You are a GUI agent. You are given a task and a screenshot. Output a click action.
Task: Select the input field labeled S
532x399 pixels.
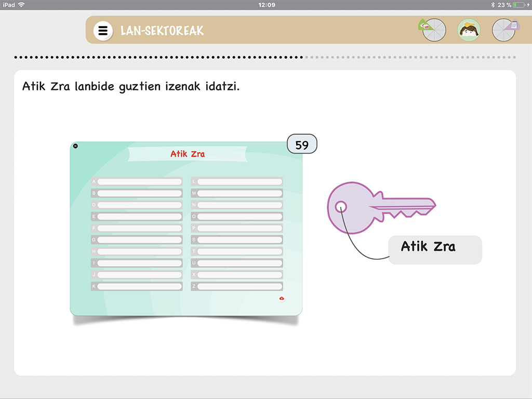pos(239,240)
